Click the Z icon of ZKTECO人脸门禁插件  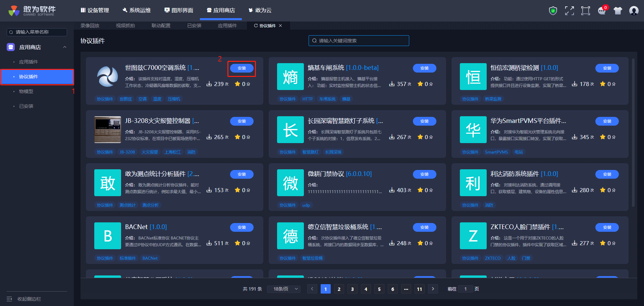click(x=473, y=236)
